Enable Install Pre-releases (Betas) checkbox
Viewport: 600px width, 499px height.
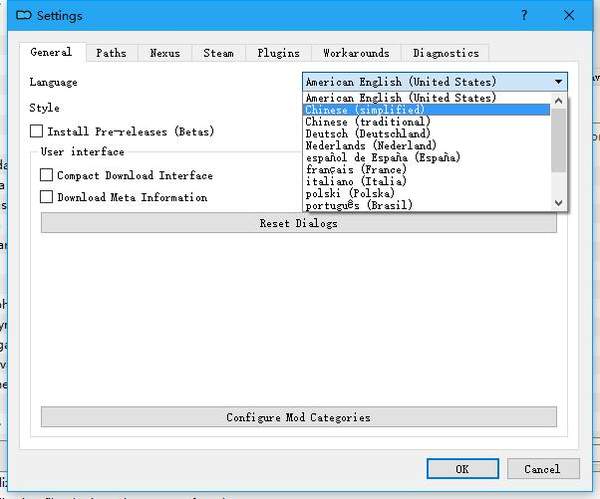pos(37,131)
